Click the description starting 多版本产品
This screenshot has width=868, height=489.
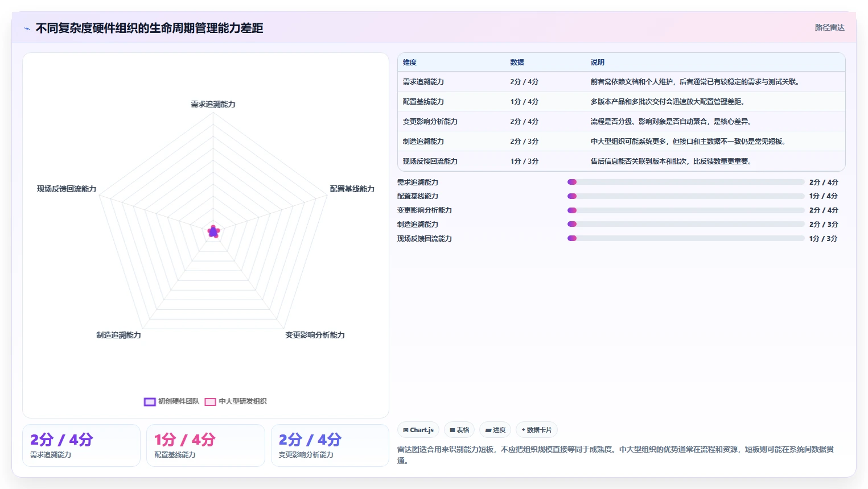(x=668, y=102)
